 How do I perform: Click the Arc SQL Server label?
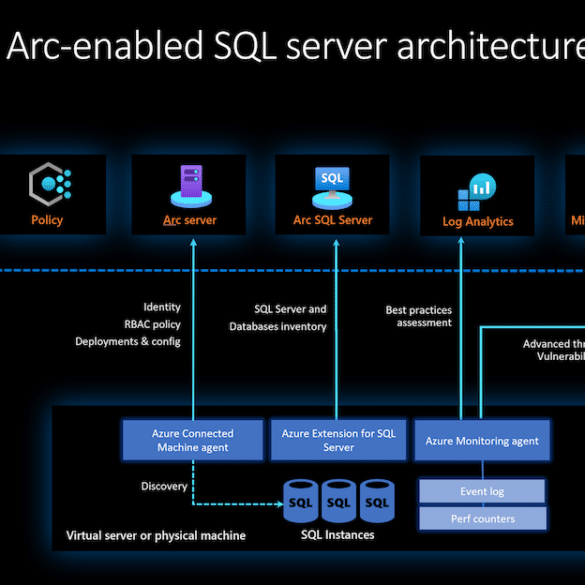coord(332,220)
